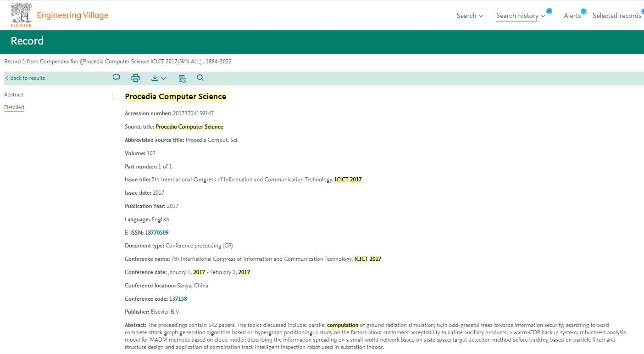Open the Engineering Village home link

(72, 15)
